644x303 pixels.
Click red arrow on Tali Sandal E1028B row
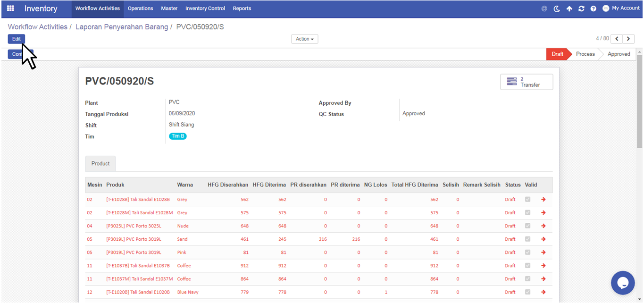(544, 200)
